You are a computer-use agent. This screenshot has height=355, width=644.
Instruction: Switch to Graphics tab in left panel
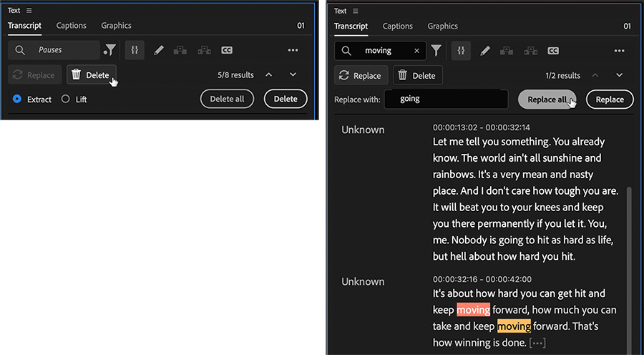[x=116, y=26]
